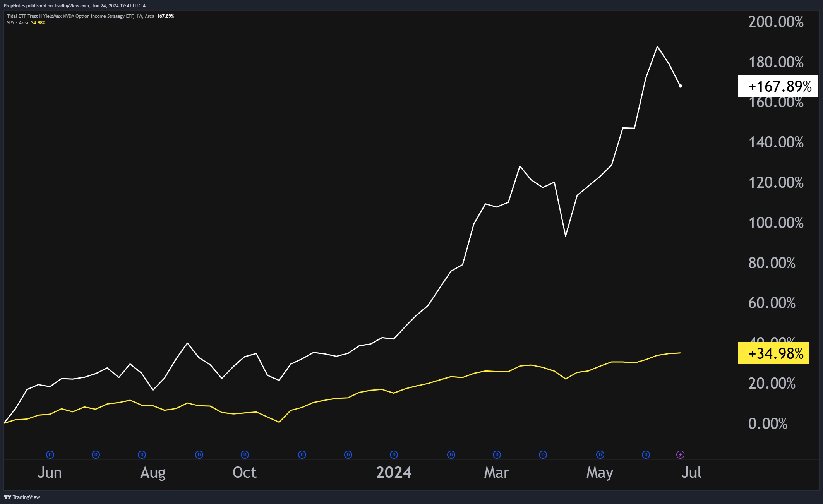Screen dimensions: 823x504
Task: Click the dividend marker below the Jun label
Action: 50,455
